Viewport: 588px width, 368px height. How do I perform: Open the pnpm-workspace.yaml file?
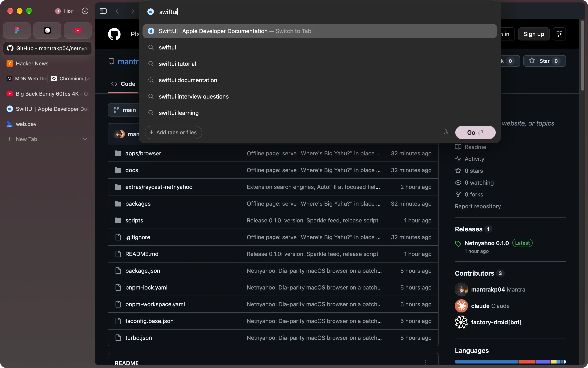click(155, 304)
